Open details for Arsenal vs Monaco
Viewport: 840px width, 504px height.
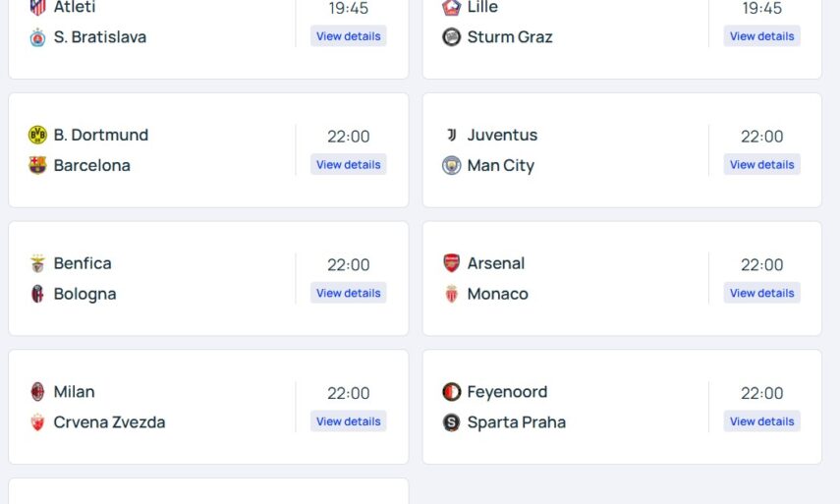pos(761,293)
